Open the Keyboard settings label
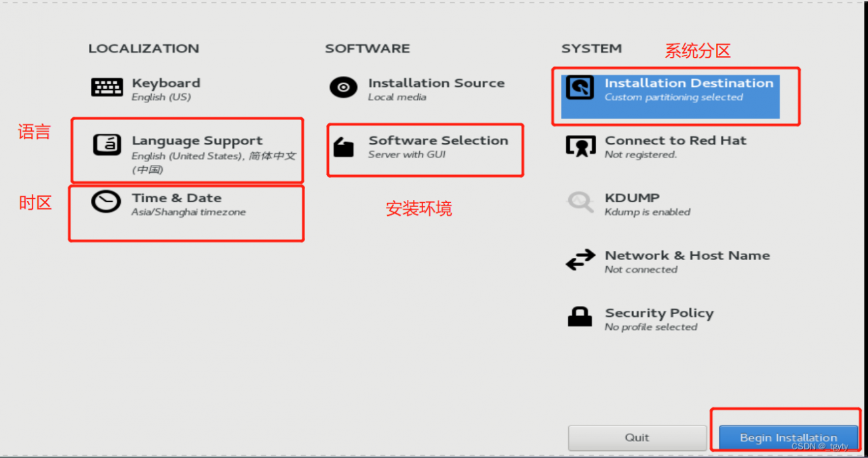The width and height of the screenshot is (868, 458). point(166,83)
